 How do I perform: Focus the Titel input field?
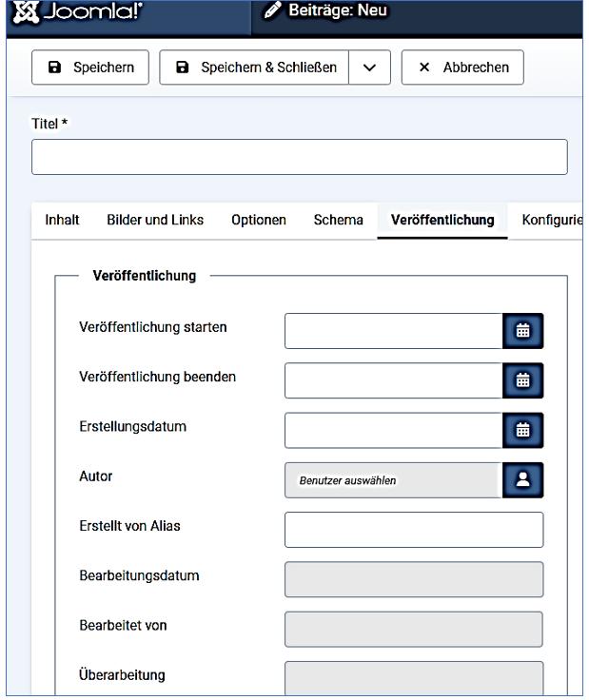(299, 157)
